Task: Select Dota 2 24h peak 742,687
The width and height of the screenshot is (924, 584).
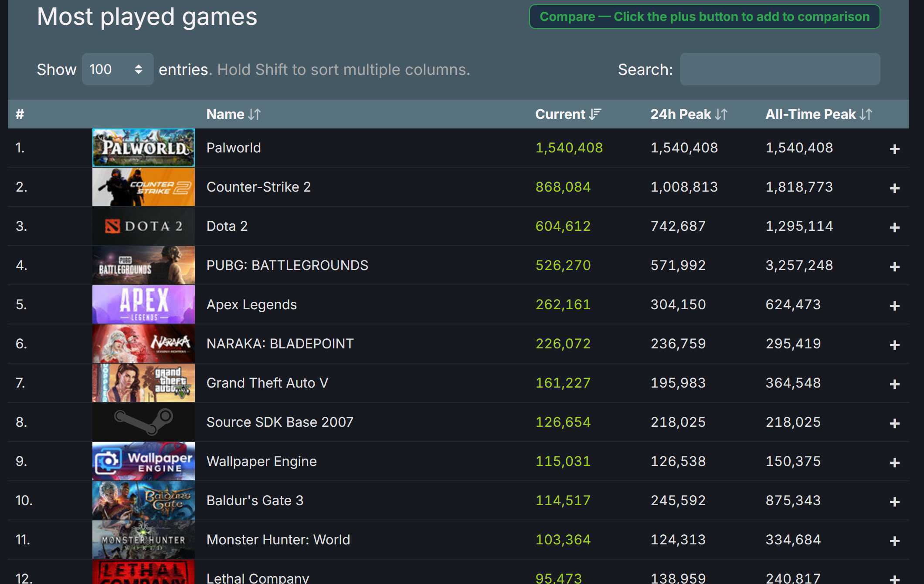Action: coord(678,226)
